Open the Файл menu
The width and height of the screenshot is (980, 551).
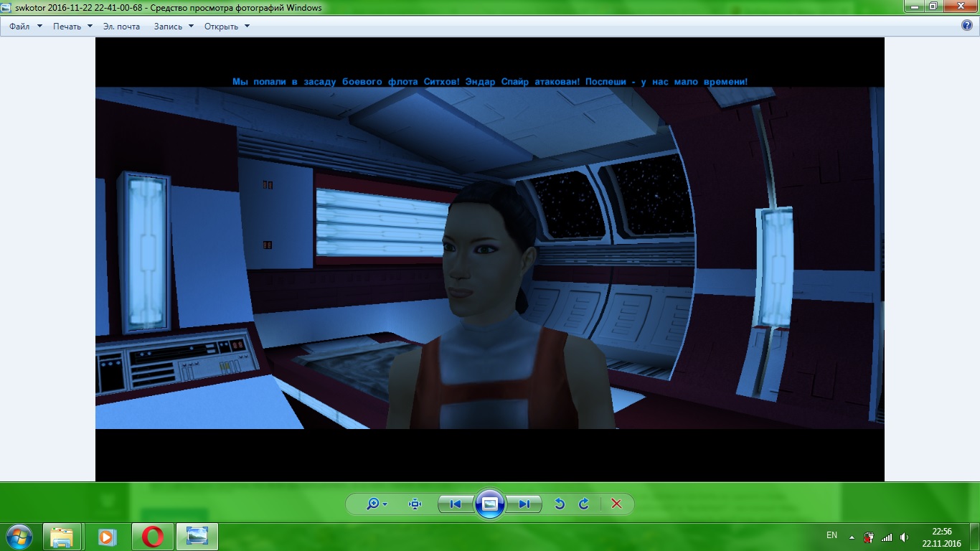point(26,26)
